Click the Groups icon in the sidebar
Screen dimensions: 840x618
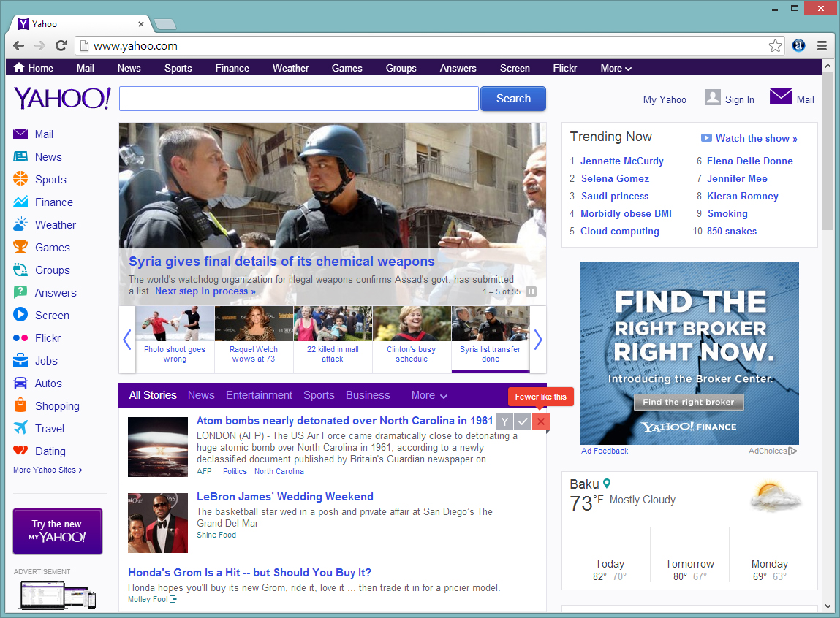click(x=20, y=270)
